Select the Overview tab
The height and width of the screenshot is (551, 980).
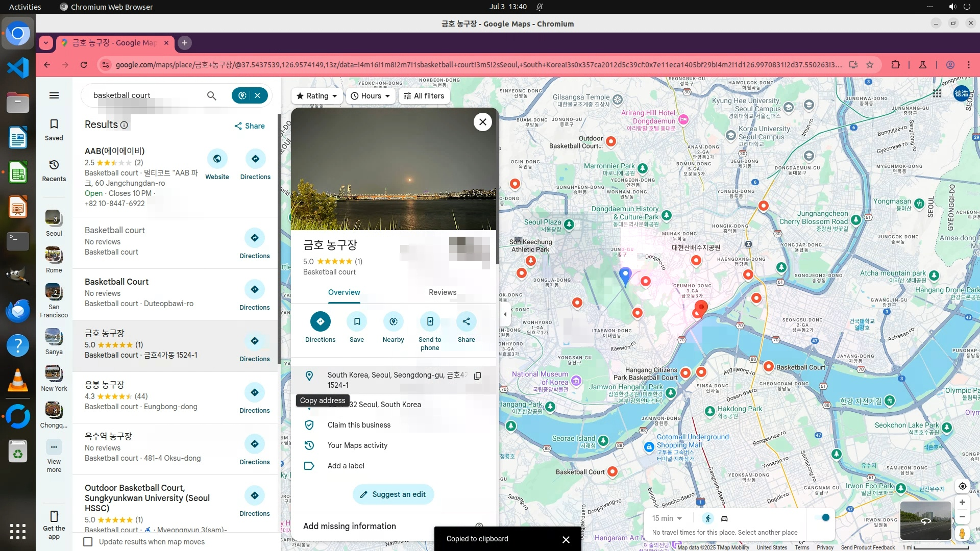point(344,292)
